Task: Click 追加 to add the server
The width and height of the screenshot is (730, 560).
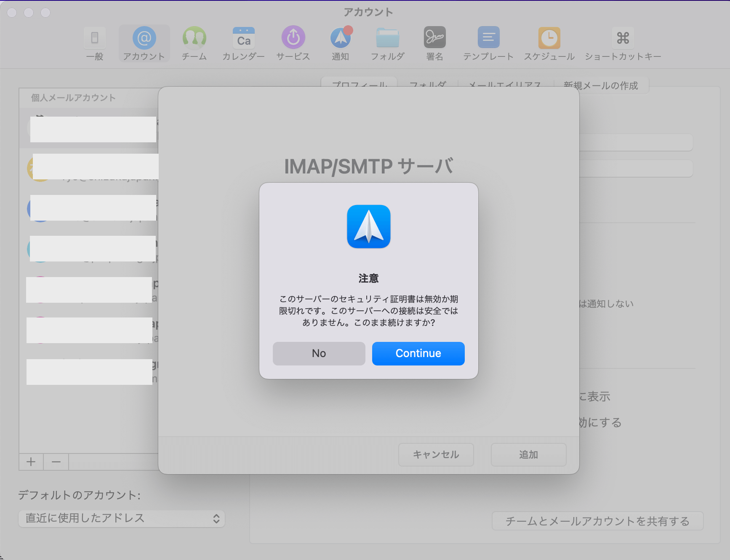Action: pyautogui.click(x=528, y=455)
